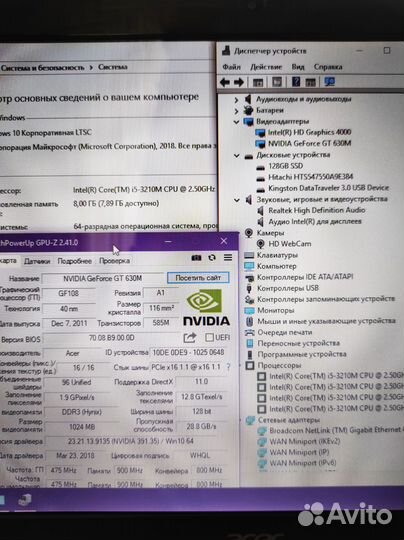Select Аудио Intel(R) для дисплеев device

(x=315, y=221)
